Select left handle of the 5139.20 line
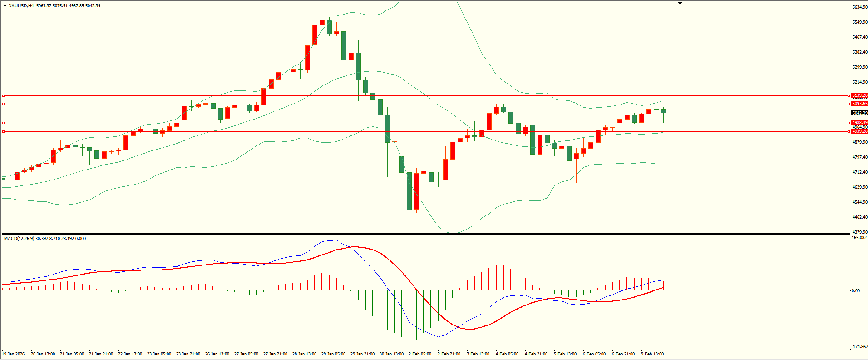 (4, 95)
